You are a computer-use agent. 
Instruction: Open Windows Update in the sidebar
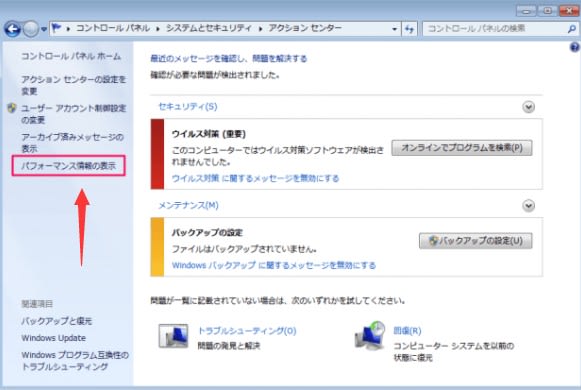coord(54,338)
